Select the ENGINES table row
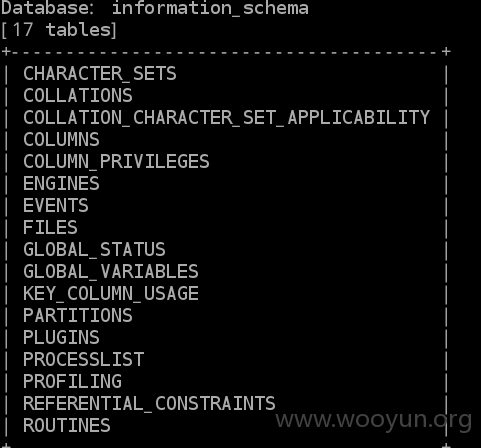Screen dimensions: 481x448 61,183
